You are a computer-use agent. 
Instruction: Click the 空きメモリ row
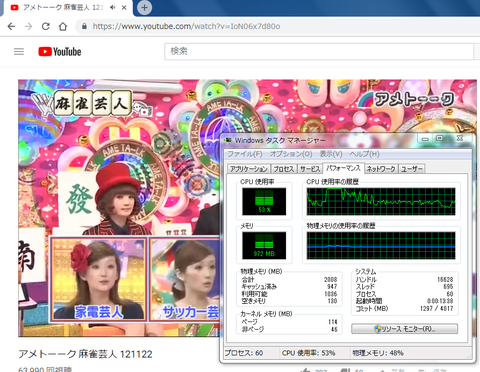(289, 301)
